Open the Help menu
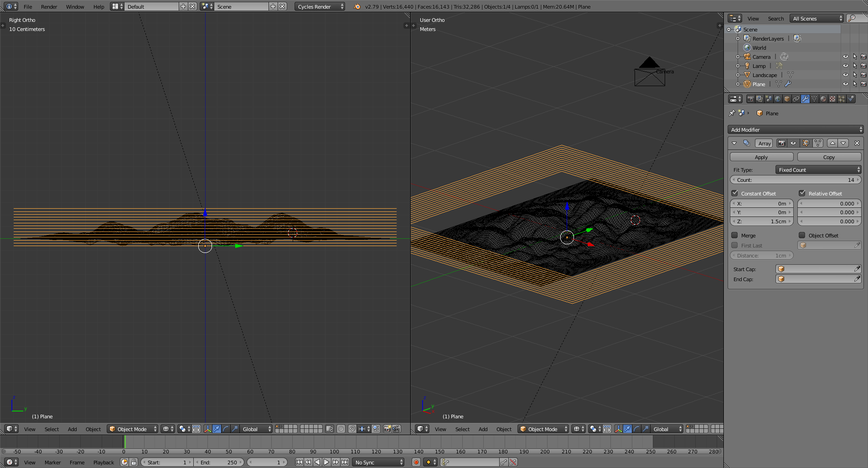Image resolution: width=868 pixels, height=468 pixels. pyautogui.click(x=99, y=6)
